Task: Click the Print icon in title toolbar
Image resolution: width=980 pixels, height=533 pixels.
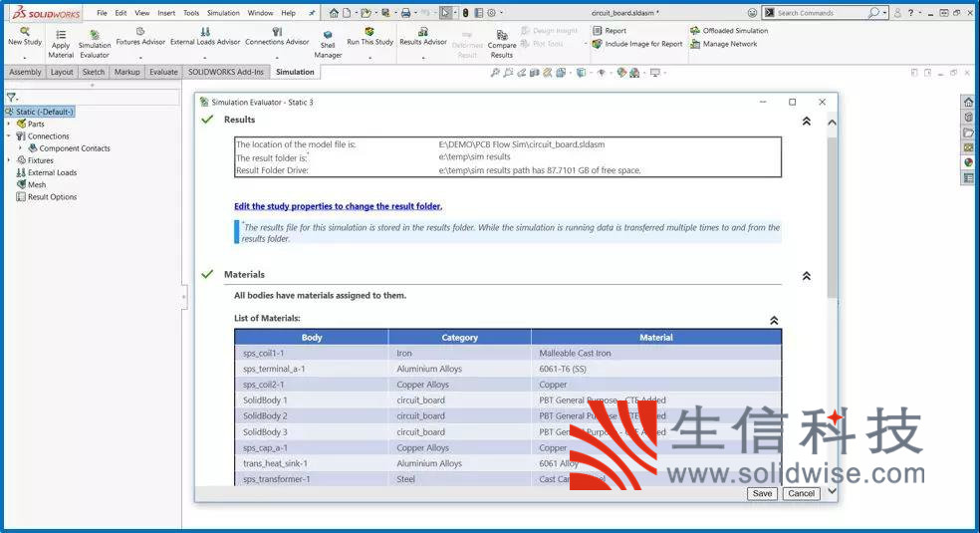Action: [405, 13]
